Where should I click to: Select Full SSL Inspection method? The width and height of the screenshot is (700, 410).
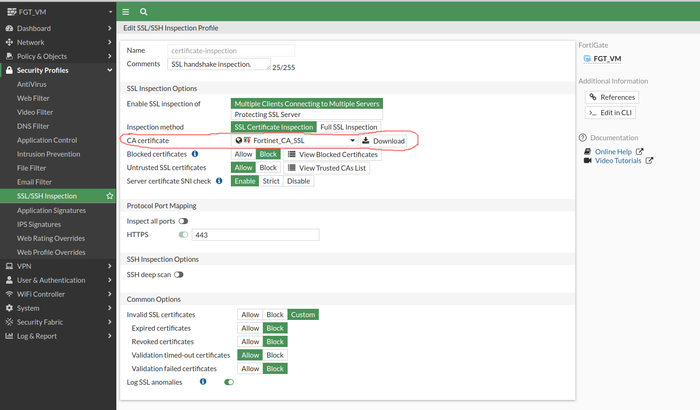click(x=349, y=127)
